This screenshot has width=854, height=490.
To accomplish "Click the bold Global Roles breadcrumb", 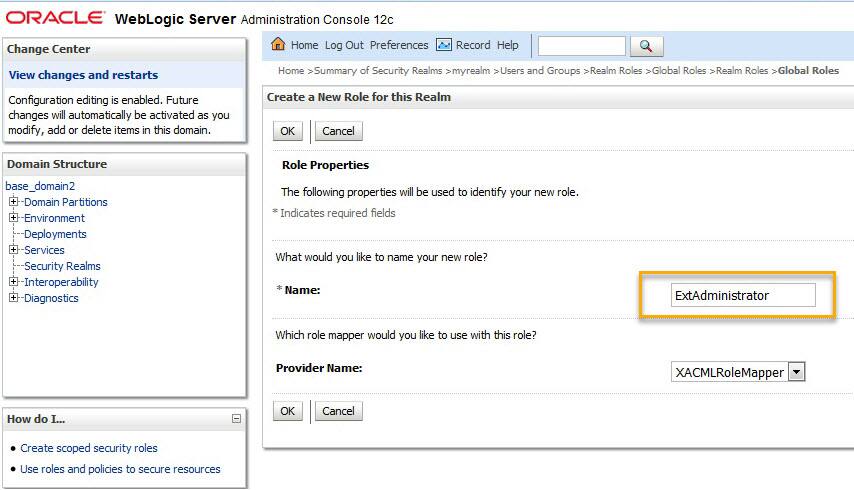I will pos(808,71).
